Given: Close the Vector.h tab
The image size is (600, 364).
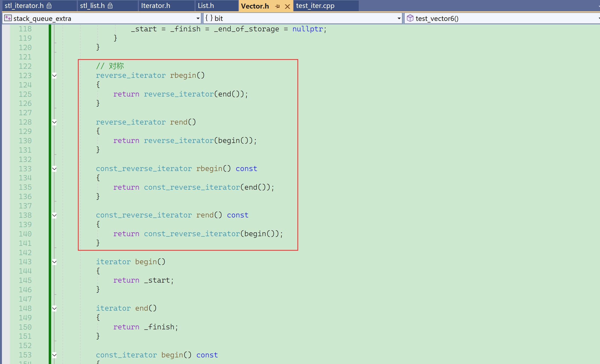Looking at the screenshot, I should point(287,6).
